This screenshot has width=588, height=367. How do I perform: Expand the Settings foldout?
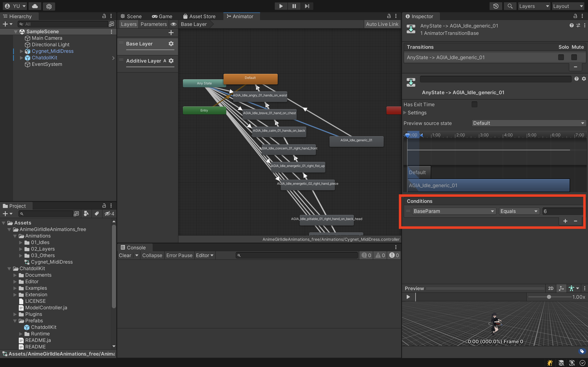[x=405, y=113]
